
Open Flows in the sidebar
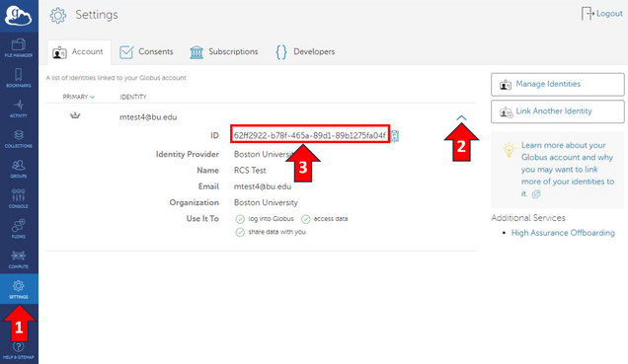pyautogui.click(x=19, y=229)
